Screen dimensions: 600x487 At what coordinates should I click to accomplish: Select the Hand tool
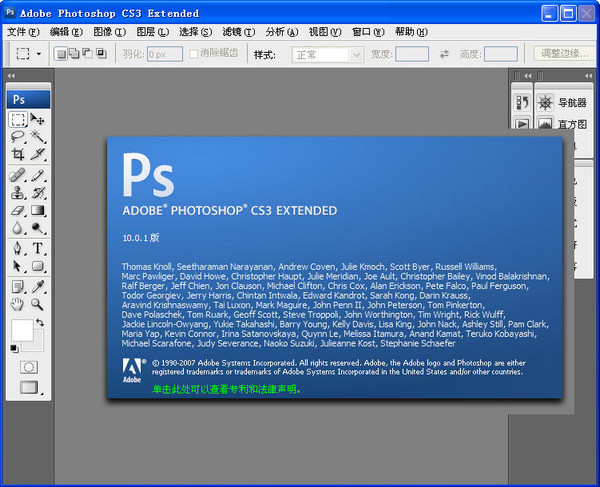click(x=18, y=303)
